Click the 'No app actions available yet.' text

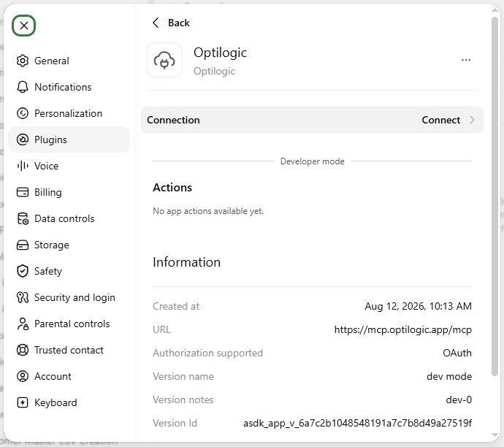coord(208,211)
